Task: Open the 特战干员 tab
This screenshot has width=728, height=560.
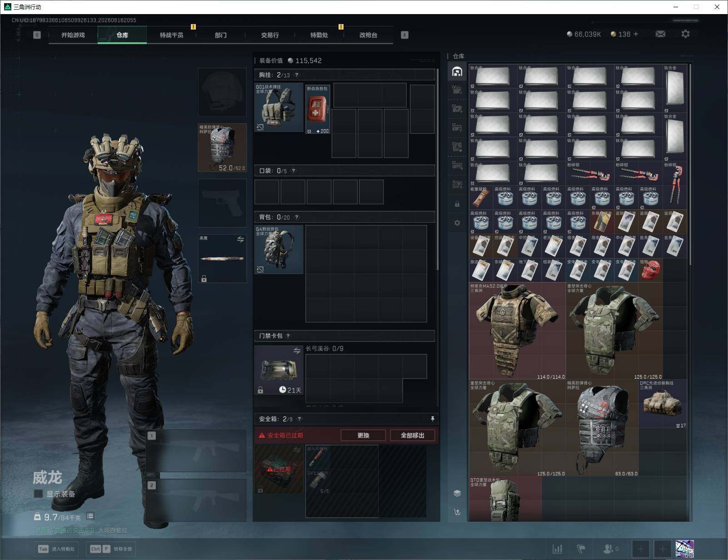Action: (171, 35)
